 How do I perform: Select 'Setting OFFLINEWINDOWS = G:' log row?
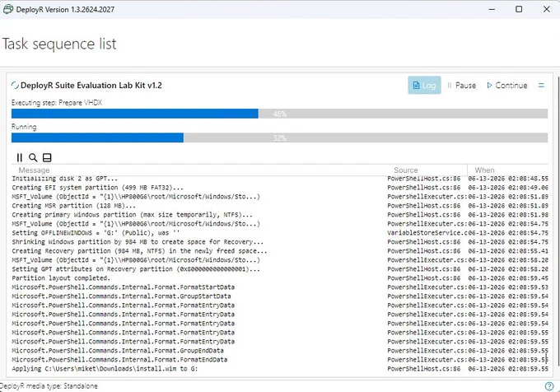280,233
